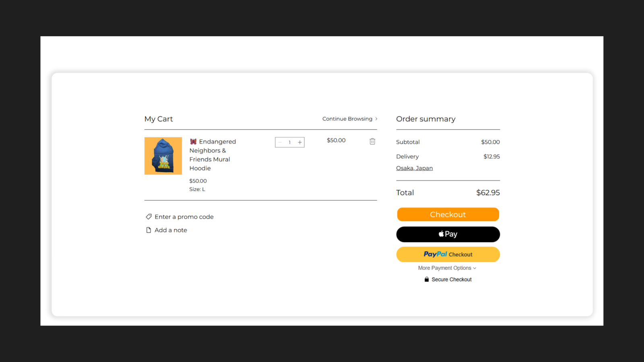Click the chevron after Continue Browsing

pos(376,119)
